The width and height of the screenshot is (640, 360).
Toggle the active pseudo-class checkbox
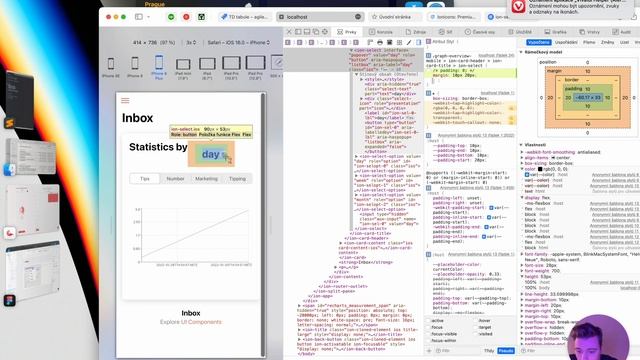pos(428,321)
